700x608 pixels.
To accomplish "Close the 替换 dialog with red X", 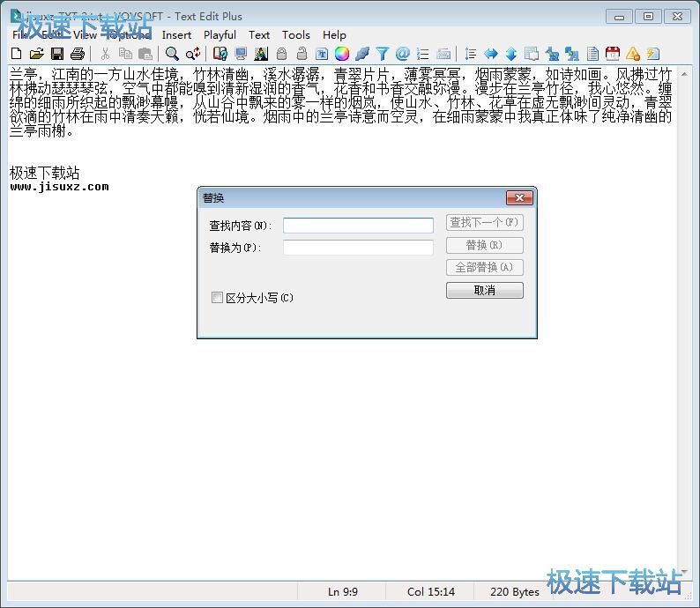I will point(519,197).
